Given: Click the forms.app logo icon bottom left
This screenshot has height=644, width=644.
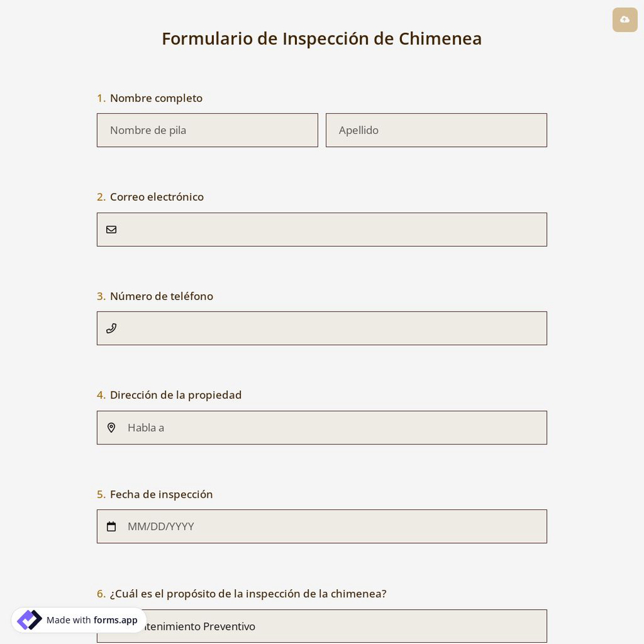Looking at the screenshot, I should coord(30,620).
